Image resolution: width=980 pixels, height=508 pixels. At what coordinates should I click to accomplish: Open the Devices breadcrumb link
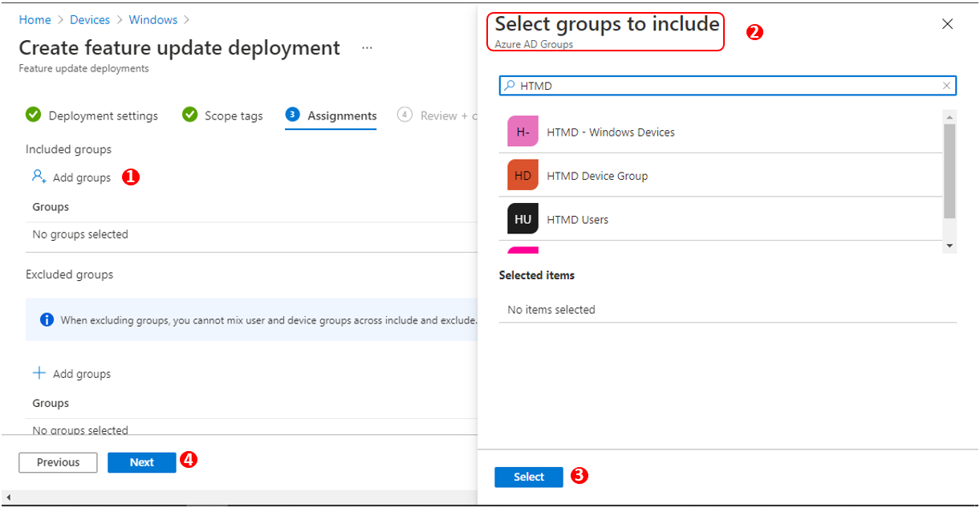pyautogui.click(x=90, y=19)
